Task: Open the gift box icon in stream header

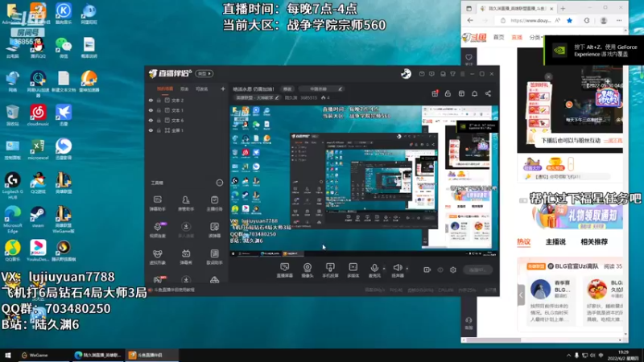Action: 435,93
